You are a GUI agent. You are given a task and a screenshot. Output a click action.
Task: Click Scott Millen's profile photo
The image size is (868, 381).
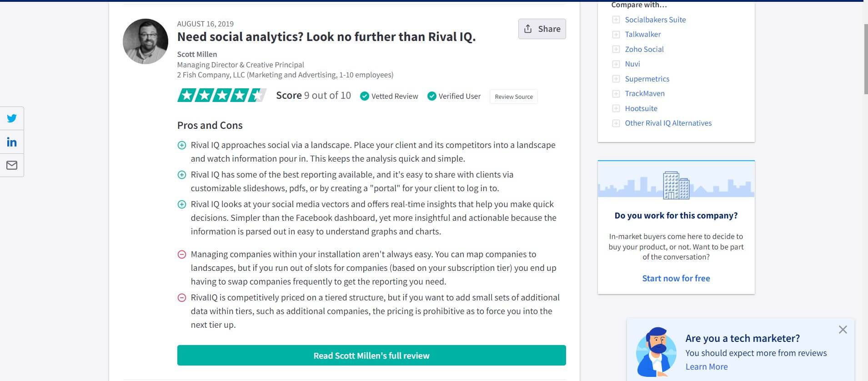pyautogui.click(x=146, y=41)
